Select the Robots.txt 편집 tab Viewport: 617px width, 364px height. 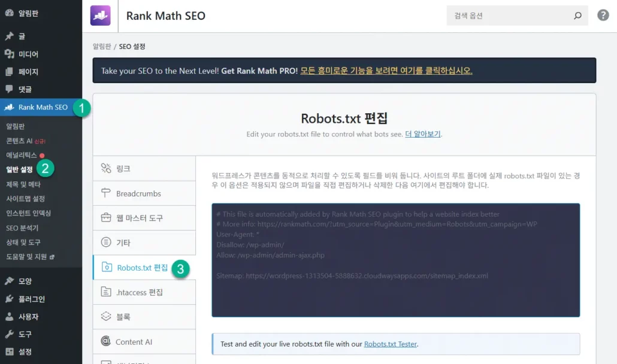(x=144, y=267)
